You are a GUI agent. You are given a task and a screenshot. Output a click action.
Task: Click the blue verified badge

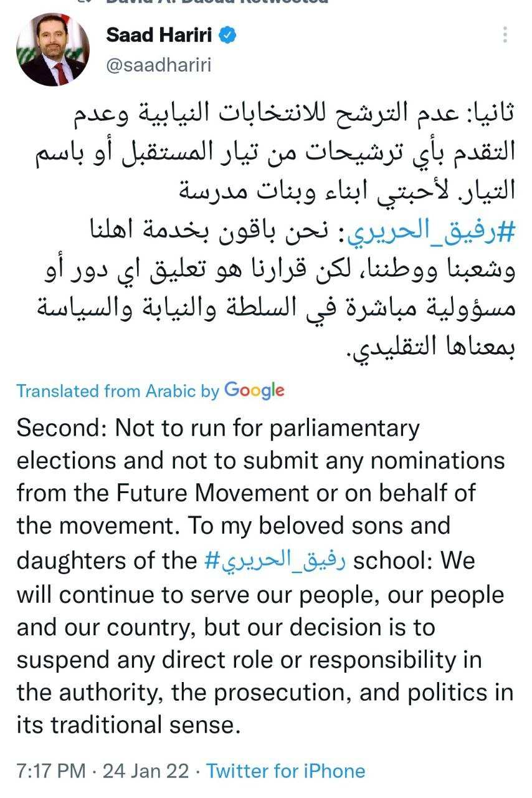coord(229,35)
